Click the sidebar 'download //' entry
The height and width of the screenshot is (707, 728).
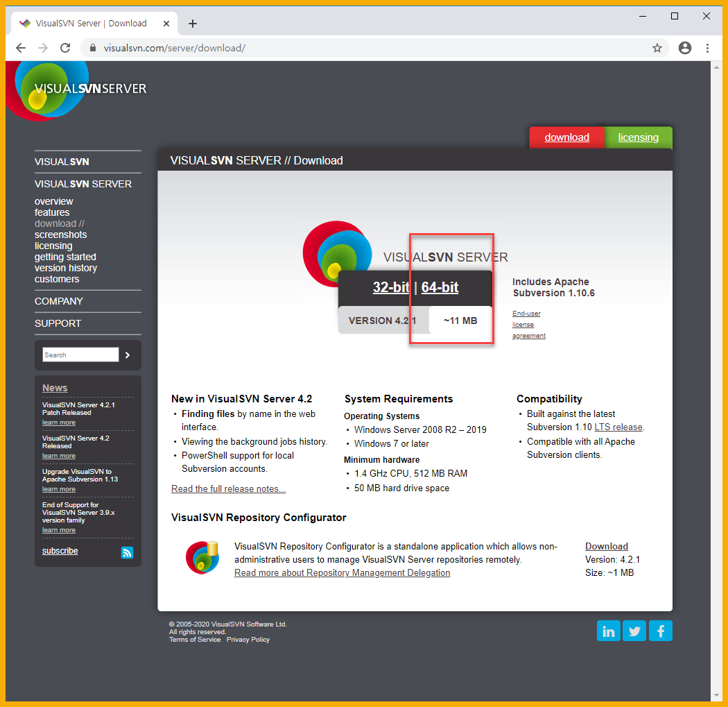[x=60, y=223]
